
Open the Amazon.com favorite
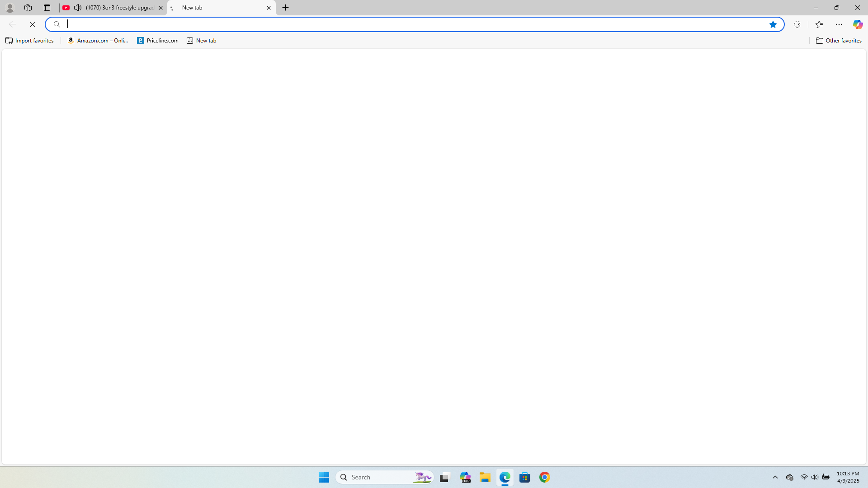pos(98,41)
